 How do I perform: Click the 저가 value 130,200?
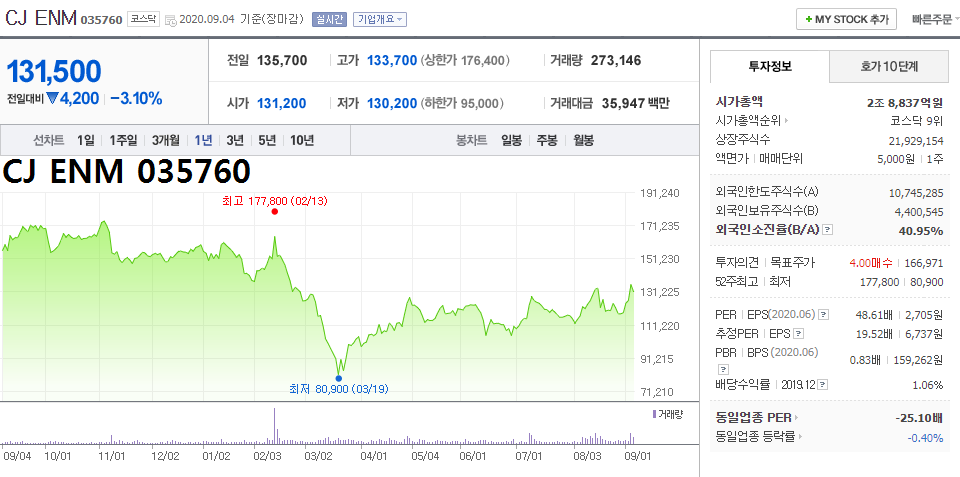tap(392, 103)
